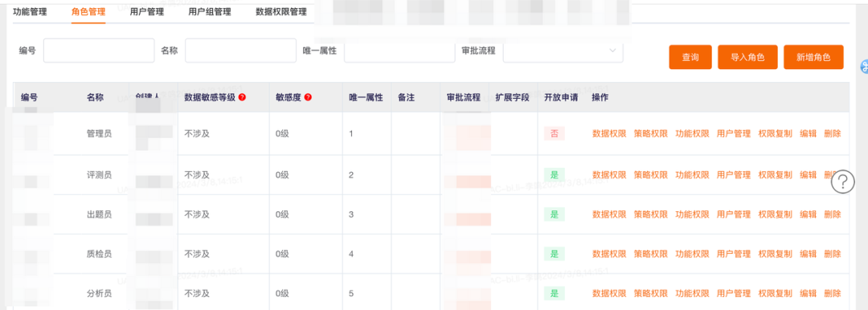868x310 pixels.
Task: Focus the 名称 search input
Action: pos(241,51)
